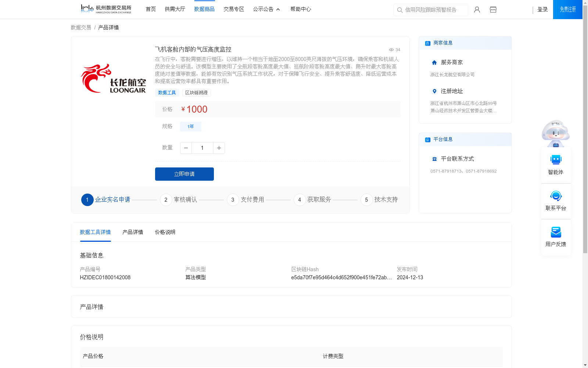Open 交易专区 navigation item
This screenshot has width=588, height=368.
point(234,9)
